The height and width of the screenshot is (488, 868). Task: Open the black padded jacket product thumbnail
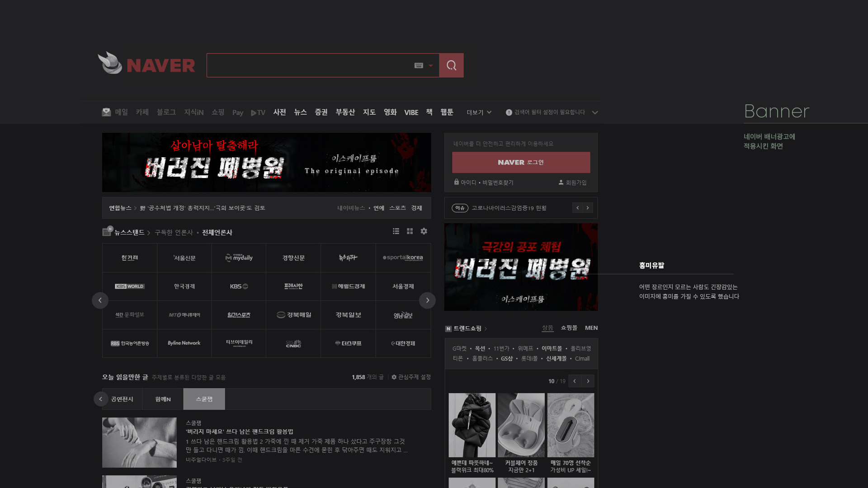472,425
